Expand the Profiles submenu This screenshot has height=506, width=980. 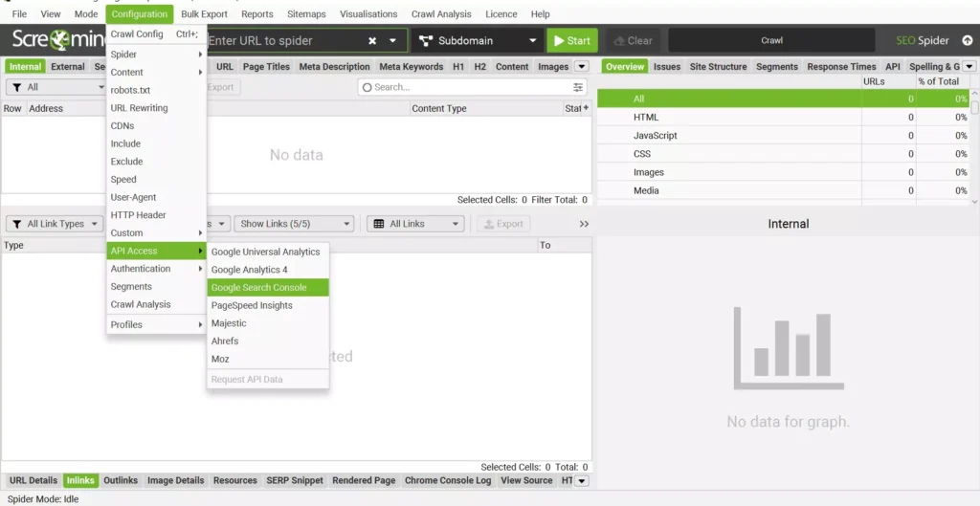[x=156, y=325]
